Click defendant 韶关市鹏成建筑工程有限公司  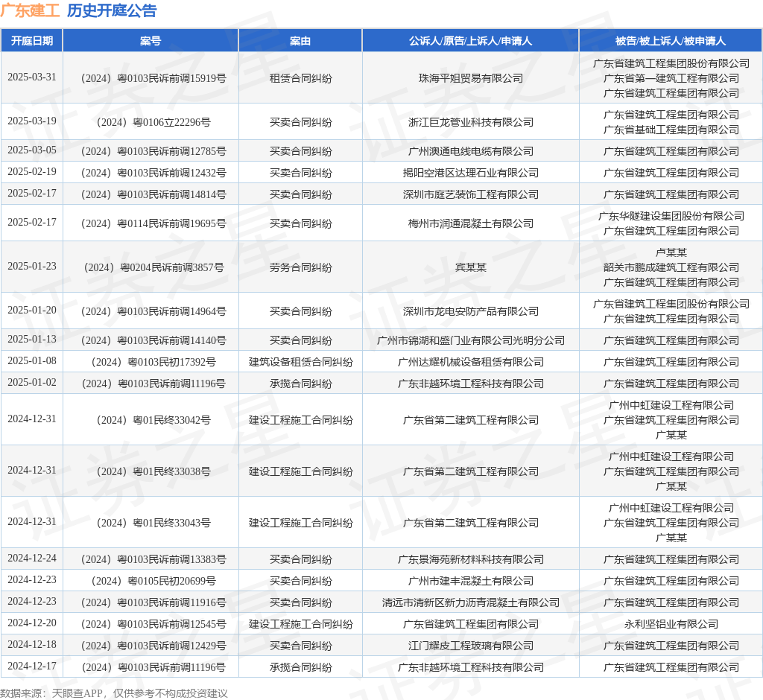[671, 267]
